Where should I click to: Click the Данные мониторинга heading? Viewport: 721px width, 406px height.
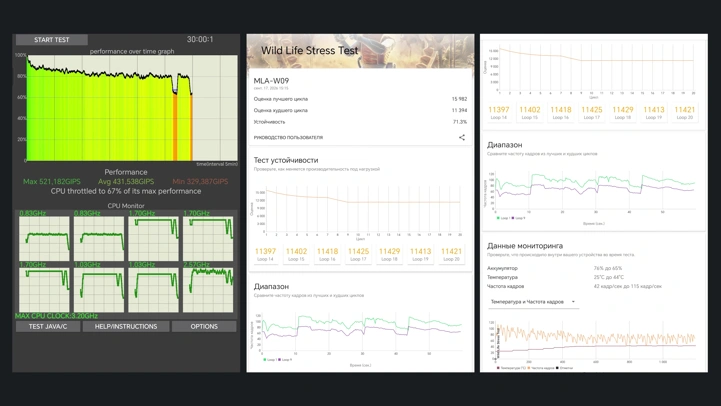(x=525, y=246)
